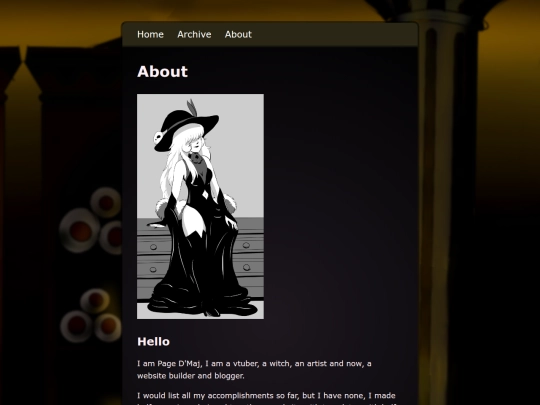Click the paragraph starting "I am Page D'Maj"
The height and width of the screenshot is (405, 540).
254,370
